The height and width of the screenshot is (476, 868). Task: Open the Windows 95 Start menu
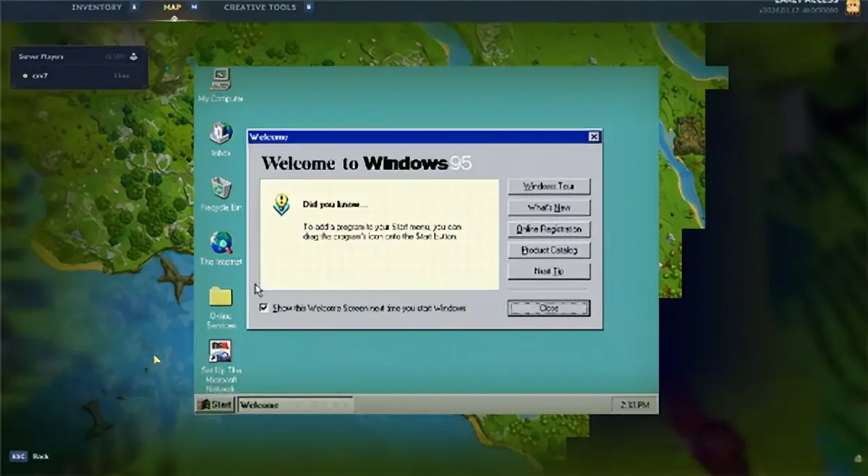click(x=216, y=404)
